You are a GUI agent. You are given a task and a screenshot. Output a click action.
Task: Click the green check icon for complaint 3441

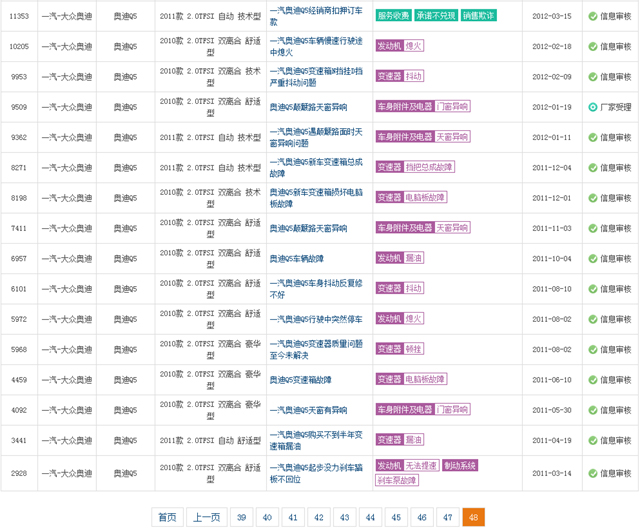tap(593, 441)
